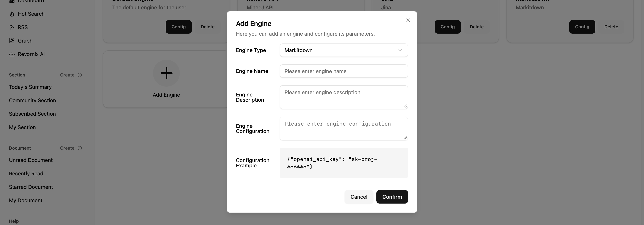The width and height of the screenshot is (644, 225).
Task: Open the Community Section link
Action: pos(32,100)
